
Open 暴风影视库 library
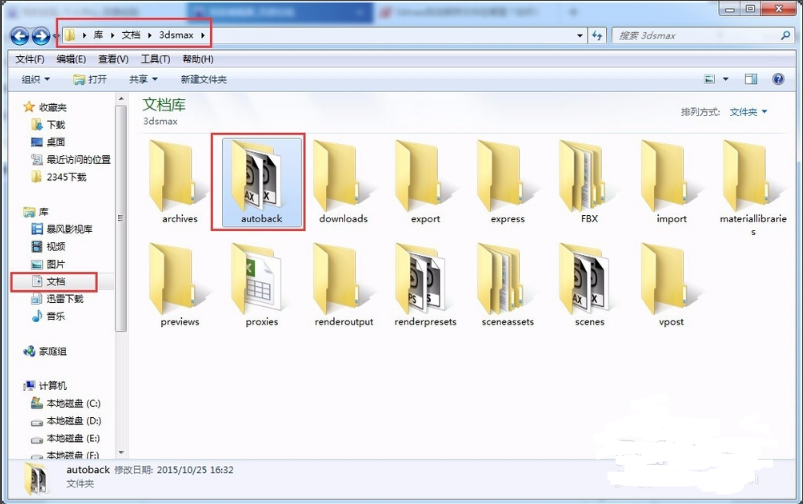pyautogui.click(x=62, y=229)
